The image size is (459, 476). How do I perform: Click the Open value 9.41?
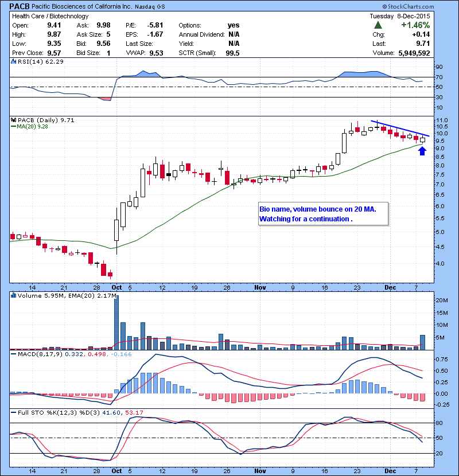click(54, 25)
